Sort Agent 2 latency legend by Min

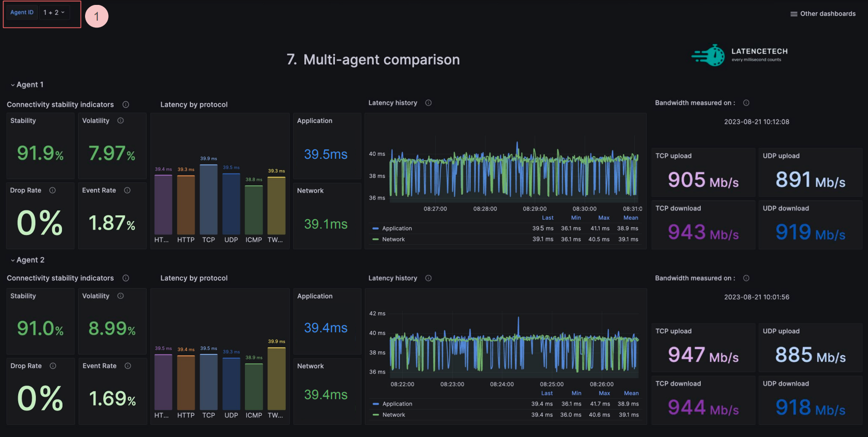pos(576,393)
